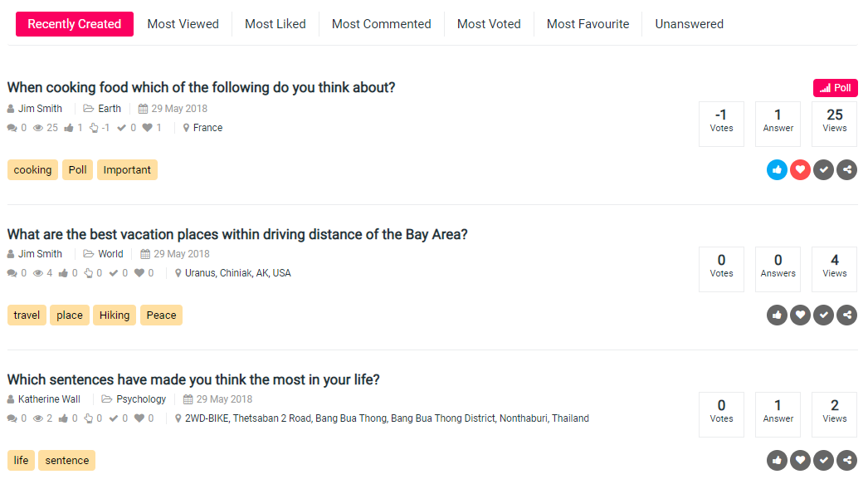Favourite the cooking poll question

point(800,170)
